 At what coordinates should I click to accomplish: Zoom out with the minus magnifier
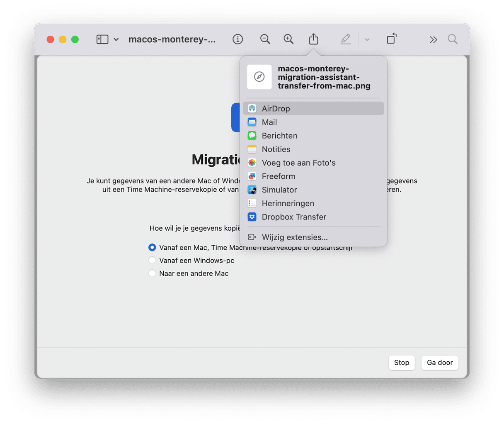click(x=265, y=39)
